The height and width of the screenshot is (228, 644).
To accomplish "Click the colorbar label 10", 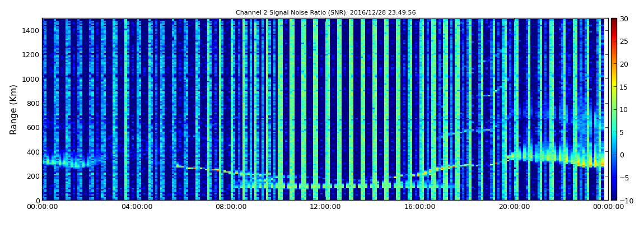I will coord(624,109).
